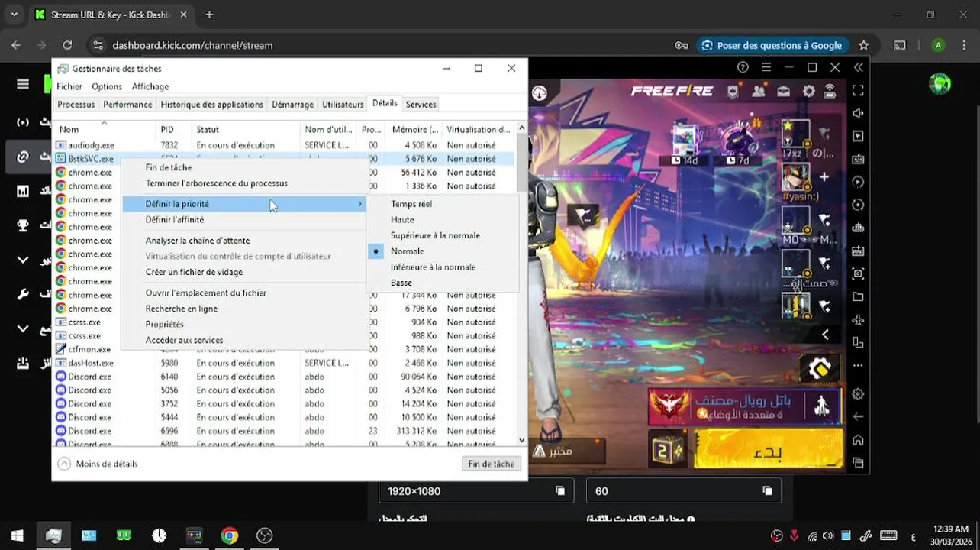The image size is (980, 550).
Task: Click the Android home icon in BlueStacks sidebar
Action: pos(858,440)
